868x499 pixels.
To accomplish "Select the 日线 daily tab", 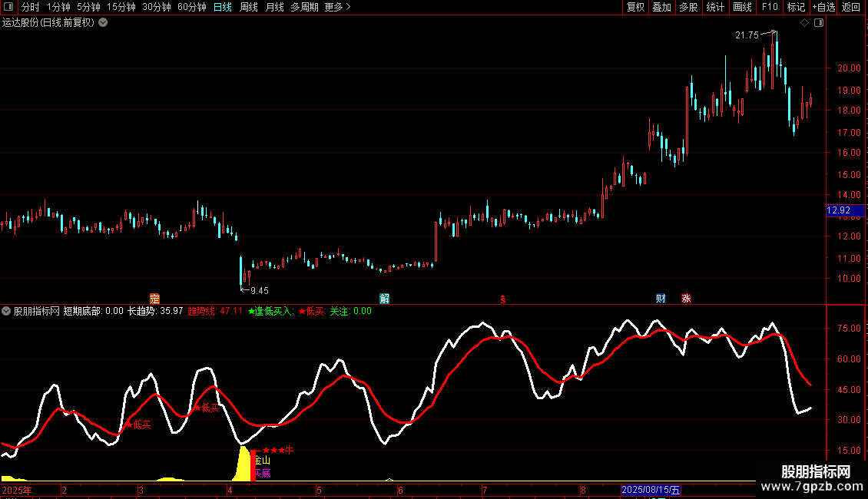I will (x=223, y=7).
